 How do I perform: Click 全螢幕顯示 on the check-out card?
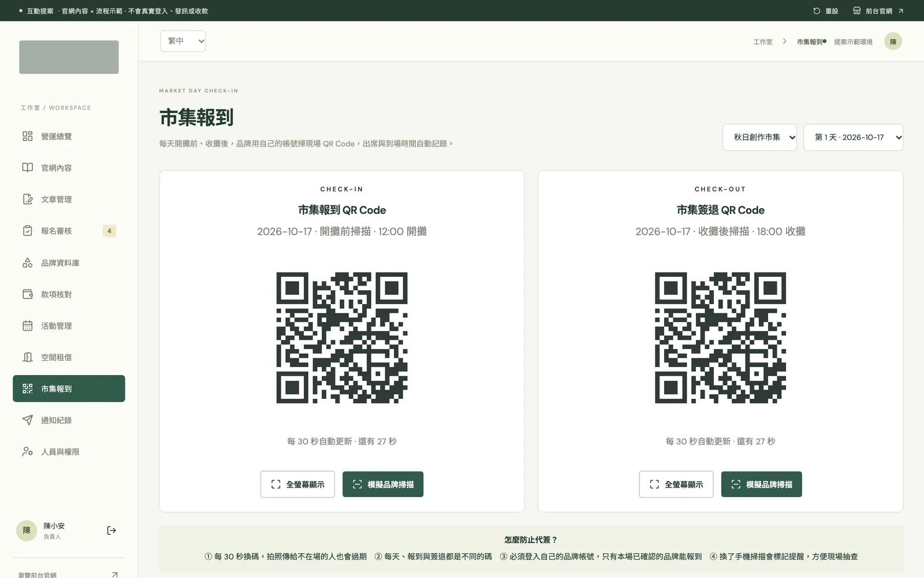coord(676,484)
